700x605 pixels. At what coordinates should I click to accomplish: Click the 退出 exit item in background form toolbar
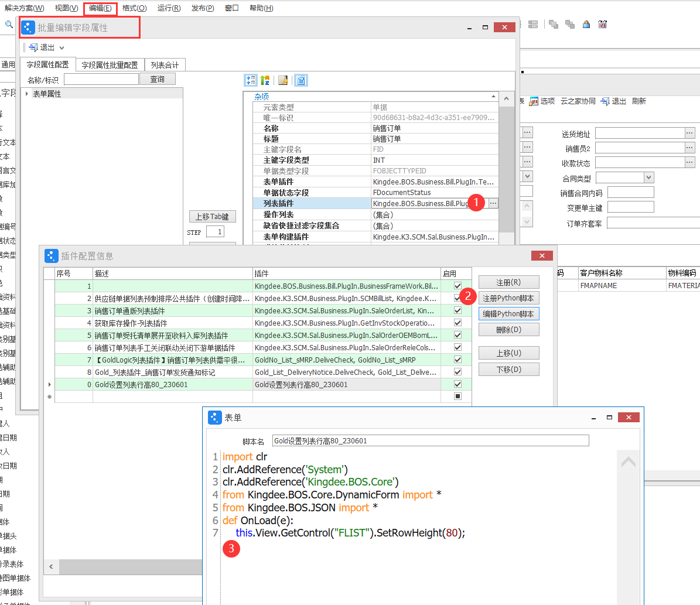[x=613, y=101]
